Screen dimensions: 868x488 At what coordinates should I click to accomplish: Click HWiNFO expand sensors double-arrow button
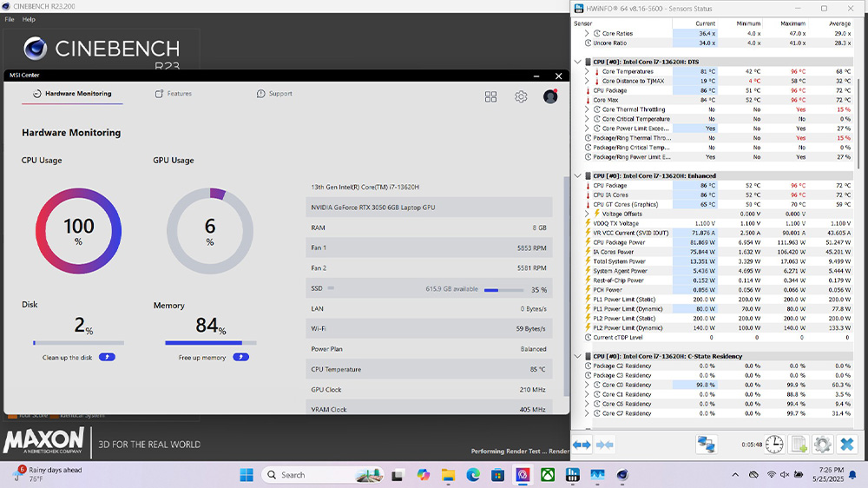tap(582, 445)
